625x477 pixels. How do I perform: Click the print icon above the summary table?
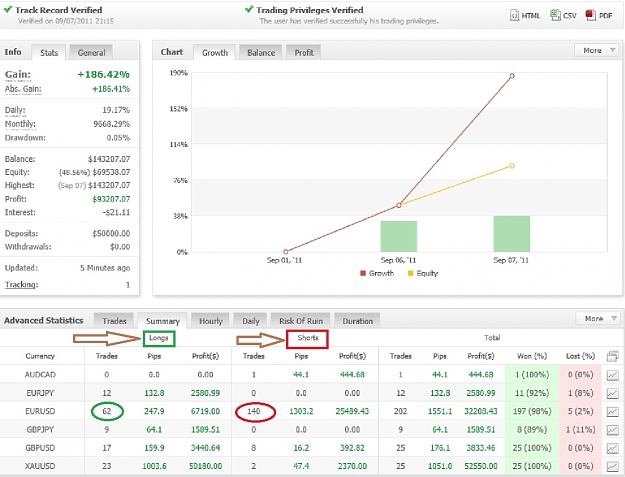613,356
